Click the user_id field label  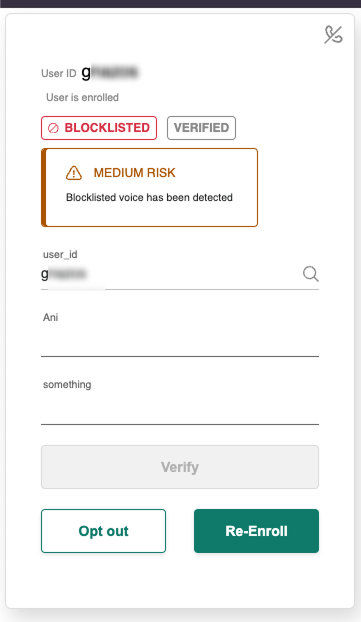(60, 255)
